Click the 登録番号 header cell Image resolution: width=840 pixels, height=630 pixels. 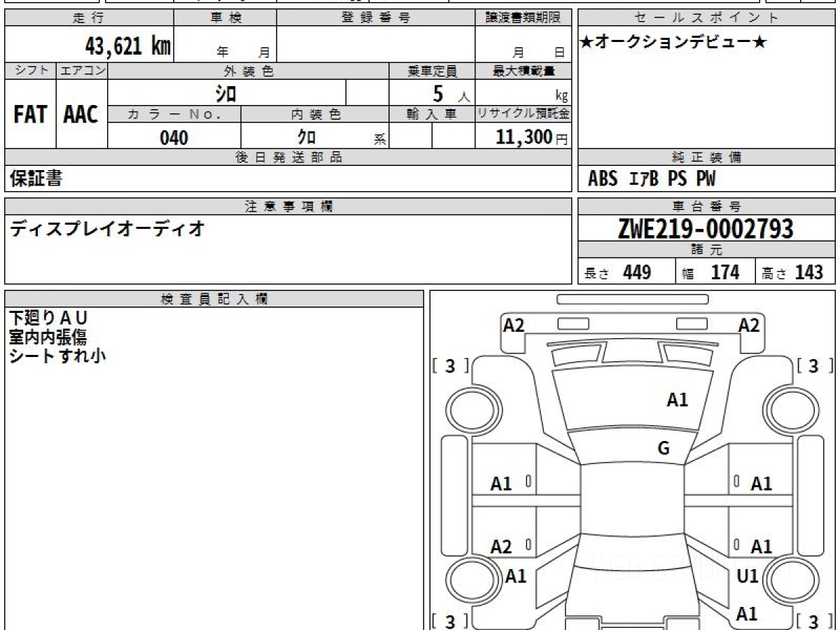pyautogui.click(x=375, y=18)
